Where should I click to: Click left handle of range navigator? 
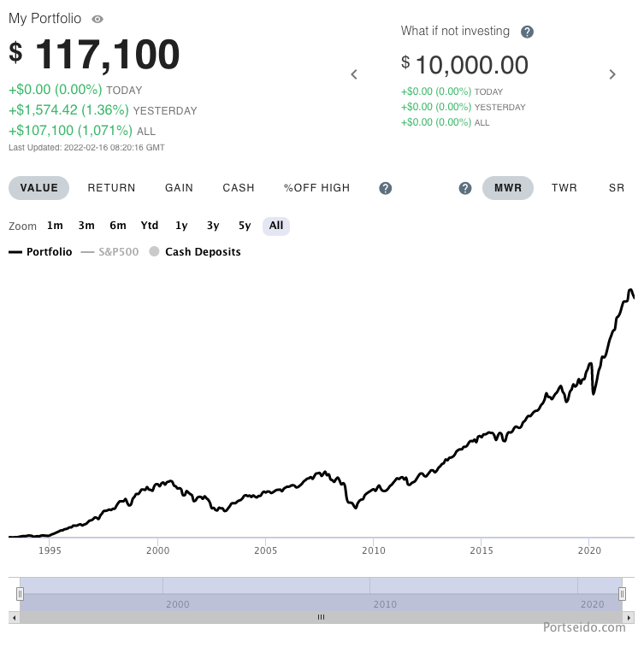tap(20, 594)
